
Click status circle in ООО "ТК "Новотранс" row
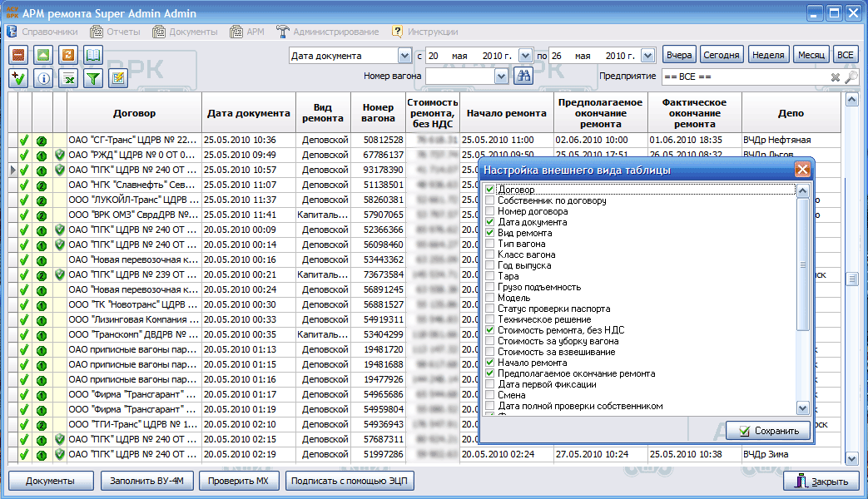click(42, 305)
